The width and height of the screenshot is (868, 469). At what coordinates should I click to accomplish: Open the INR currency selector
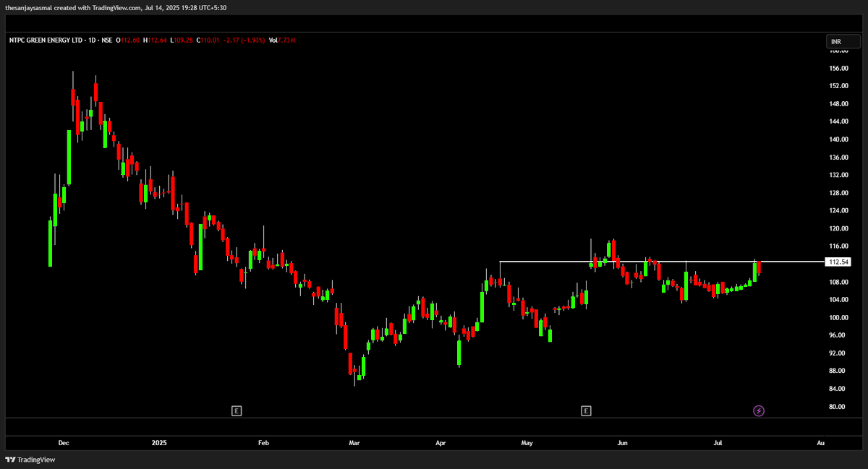[x=844, y=42]
